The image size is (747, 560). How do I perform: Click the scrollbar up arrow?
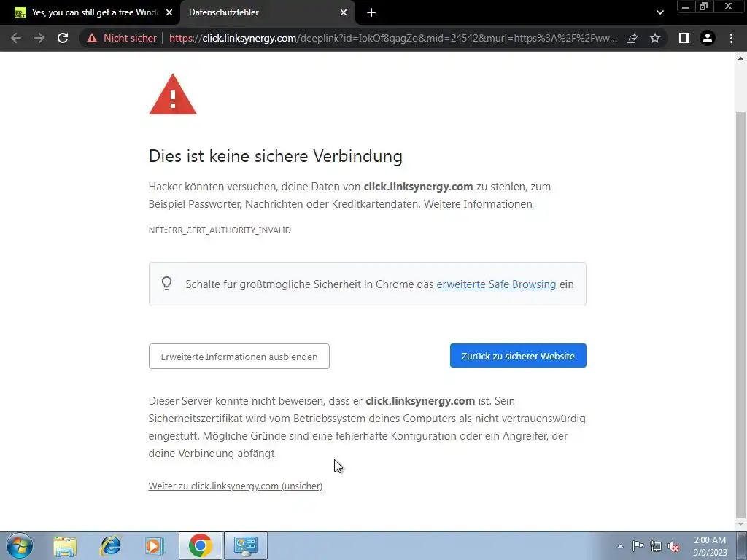pos(740,58)
